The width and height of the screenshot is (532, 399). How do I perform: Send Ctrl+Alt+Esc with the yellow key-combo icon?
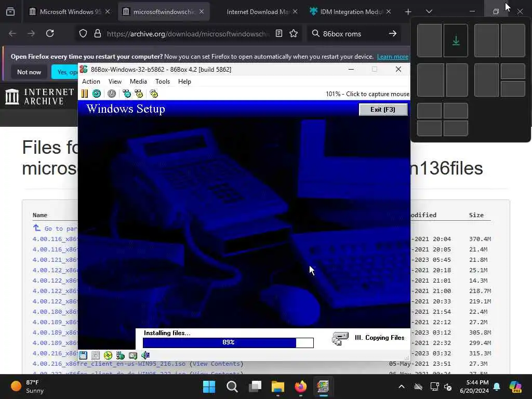[x=139, y=94]
